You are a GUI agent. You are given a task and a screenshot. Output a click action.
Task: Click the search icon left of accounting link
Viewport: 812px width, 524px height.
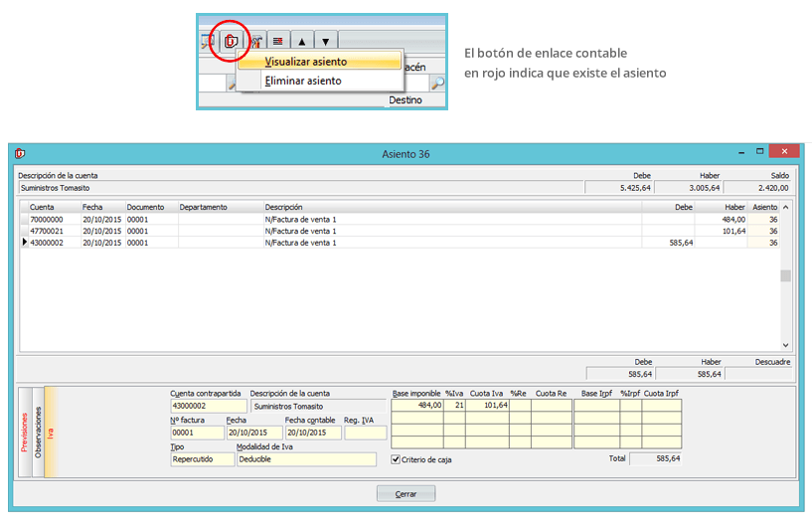click(x=207, y=42)
